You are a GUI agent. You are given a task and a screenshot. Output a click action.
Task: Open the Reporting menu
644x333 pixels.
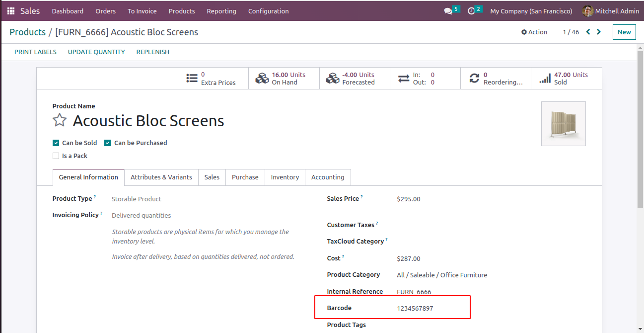221,11
